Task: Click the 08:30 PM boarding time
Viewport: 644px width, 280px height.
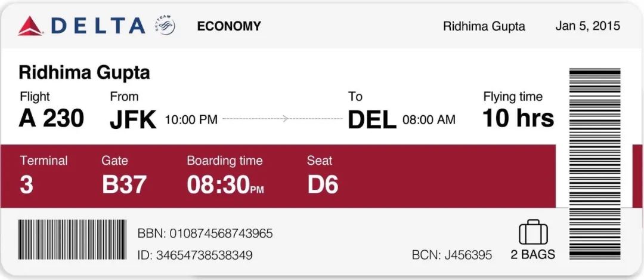Action: point(225,184)
